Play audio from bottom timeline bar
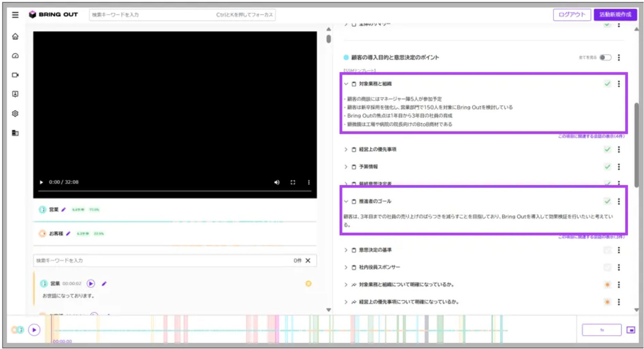The image size is (644, 349). tap(34, 330)
